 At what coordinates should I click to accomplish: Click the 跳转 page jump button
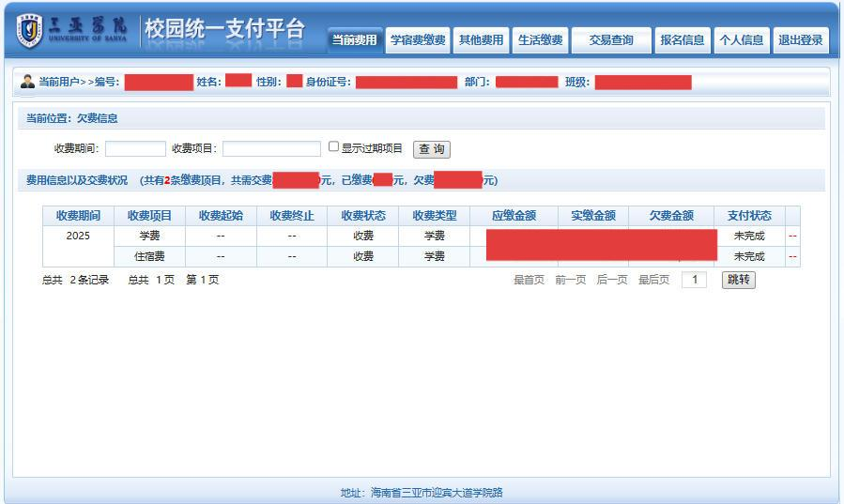pos(738,280)
